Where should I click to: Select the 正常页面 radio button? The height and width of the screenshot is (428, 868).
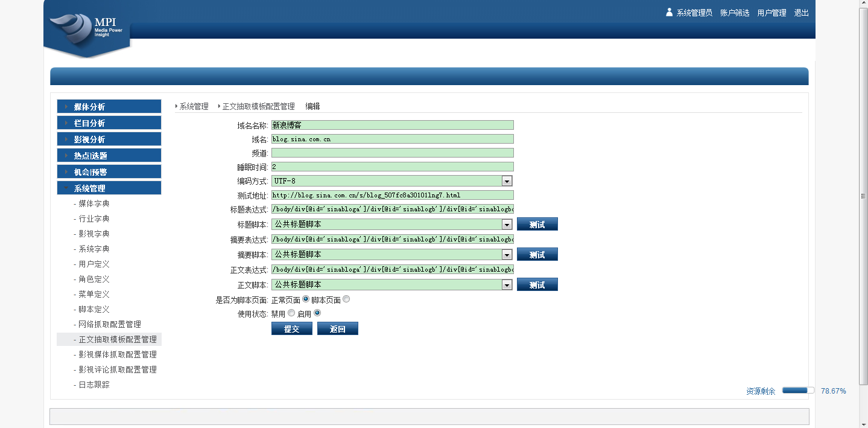[x=306, y=299]
